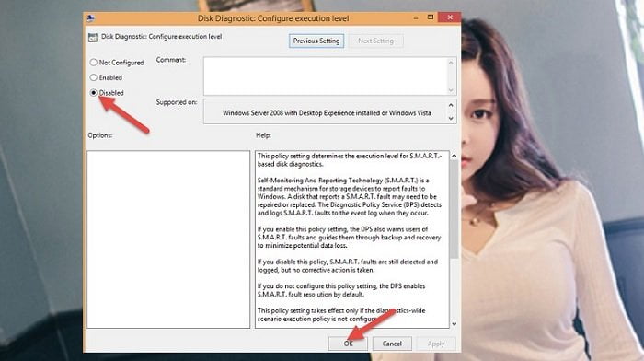Click the Next Setting button

tap(375, 41)
